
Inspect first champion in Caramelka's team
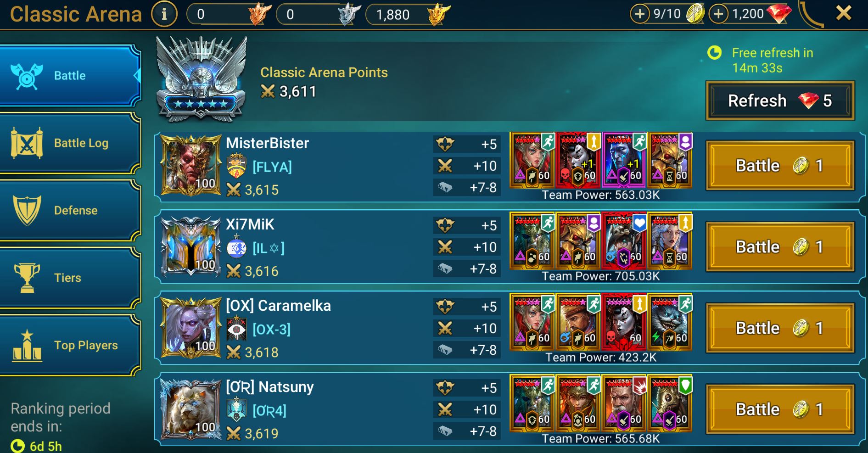(x=532, y=322)
